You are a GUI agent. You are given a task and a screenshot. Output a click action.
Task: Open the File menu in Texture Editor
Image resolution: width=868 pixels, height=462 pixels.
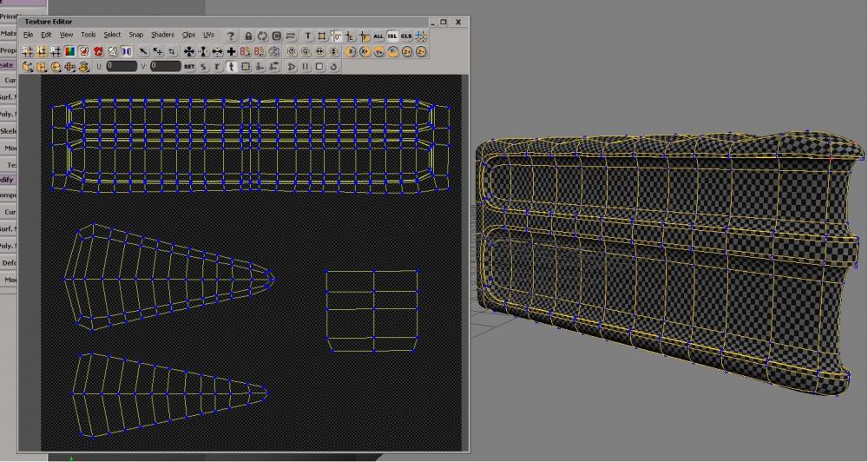coord(29,35)
